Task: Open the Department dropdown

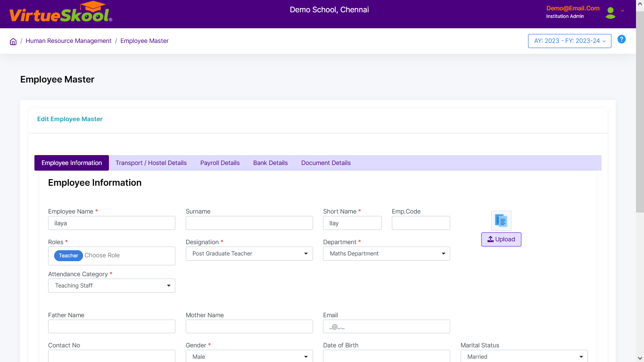Action: point(387,254)
